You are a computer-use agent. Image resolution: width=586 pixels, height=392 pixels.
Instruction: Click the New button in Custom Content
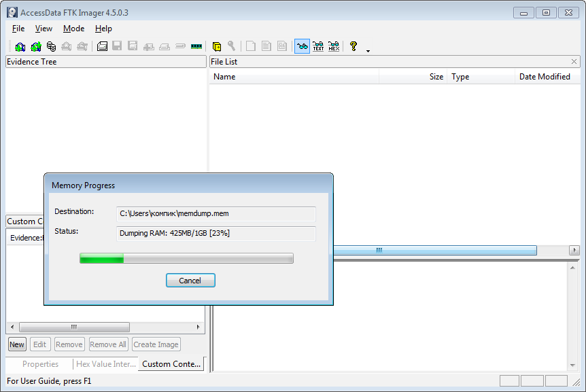(x=17, y=344)
